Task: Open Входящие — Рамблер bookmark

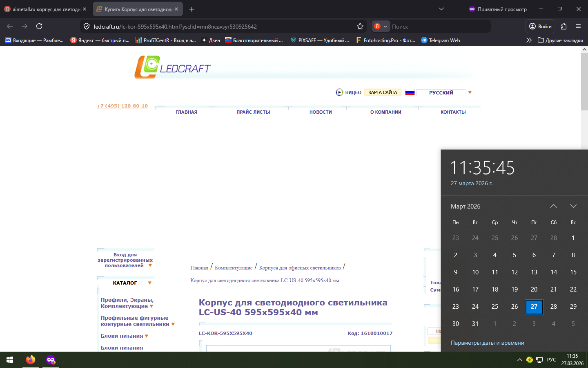Action: [x=34, y=40]
